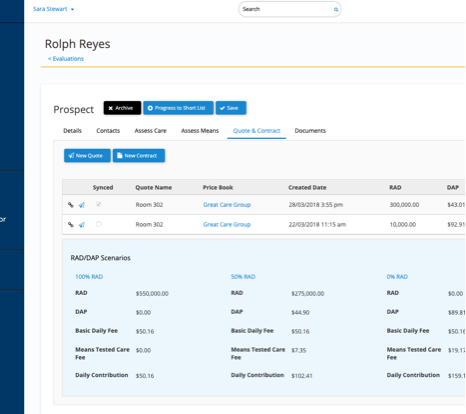Click send icon for 28/03/2018 quote
Image resolution: width=466 pixels, height=414 pixels.
82,205
